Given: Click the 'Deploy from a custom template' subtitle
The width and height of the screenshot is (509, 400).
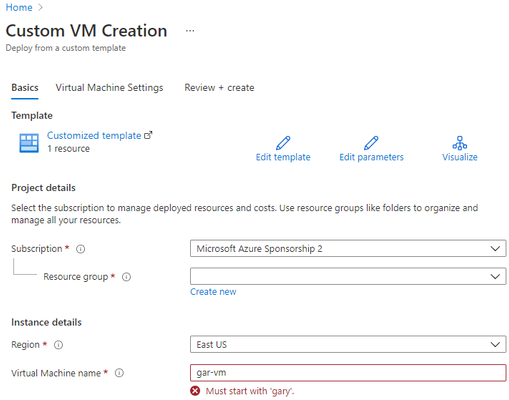Looking at the screenshot, I should tap(66, 48).
